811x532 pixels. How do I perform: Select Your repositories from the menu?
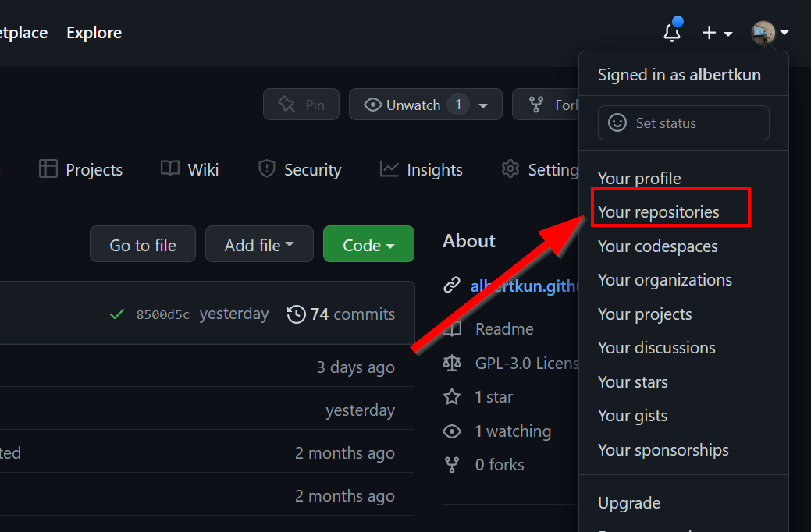click(x=658, y=212)
